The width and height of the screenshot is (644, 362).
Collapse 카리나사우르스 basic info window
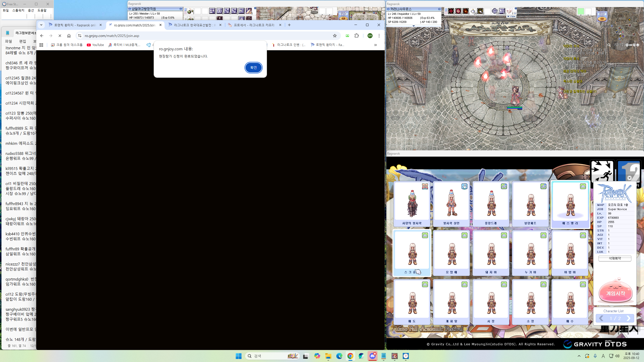439,9
